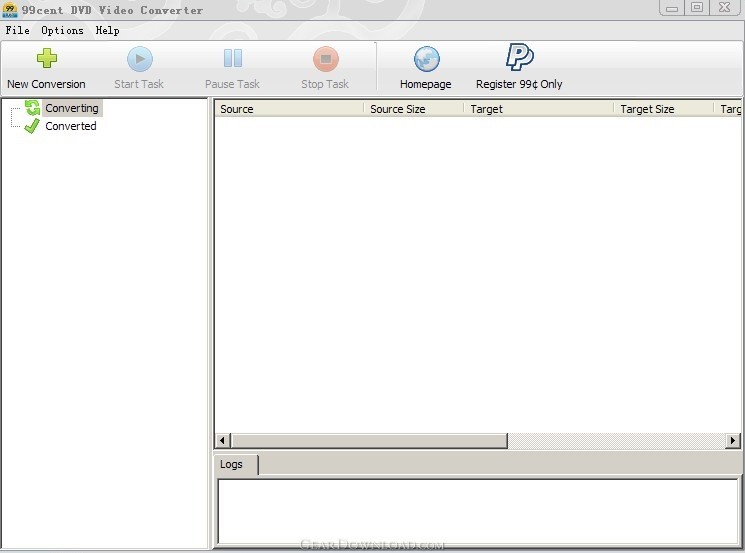The height and width of the screenshot is (553, 745).
Task: Click the horizontal scrollbar right arrow
Action: click(732, 440)
